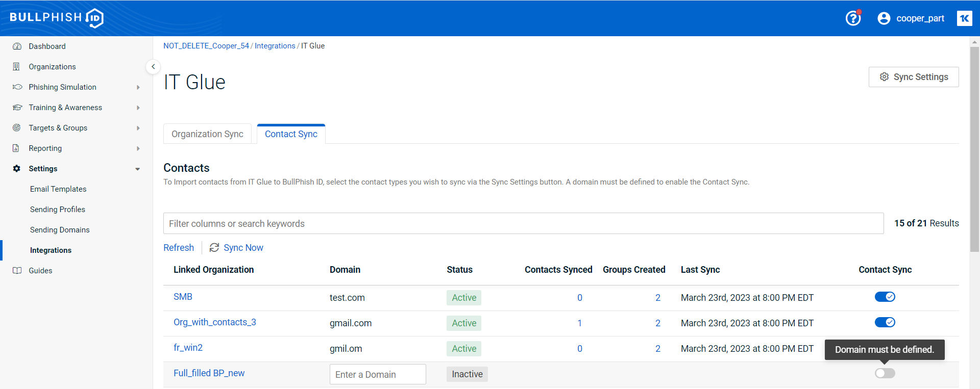Click the gmail.com domain cell
The image size is (980, 389).
click(x=351, y=323)
